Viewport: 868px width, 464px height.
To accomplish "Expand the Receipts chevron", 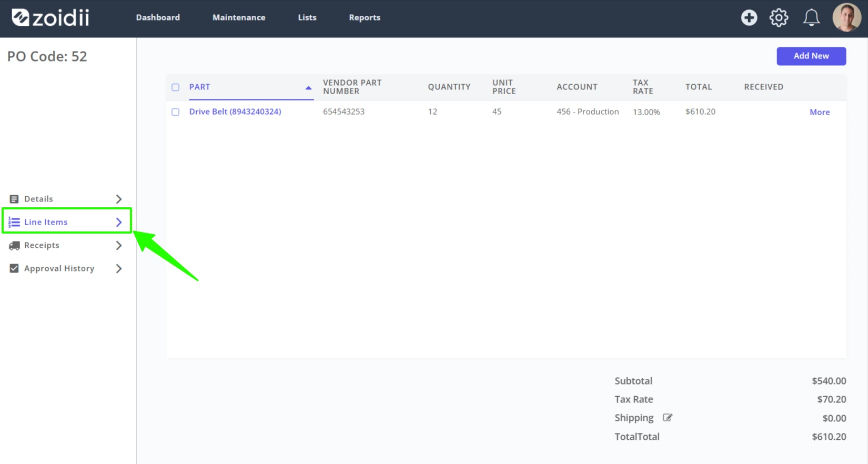I will coord(119,245).
